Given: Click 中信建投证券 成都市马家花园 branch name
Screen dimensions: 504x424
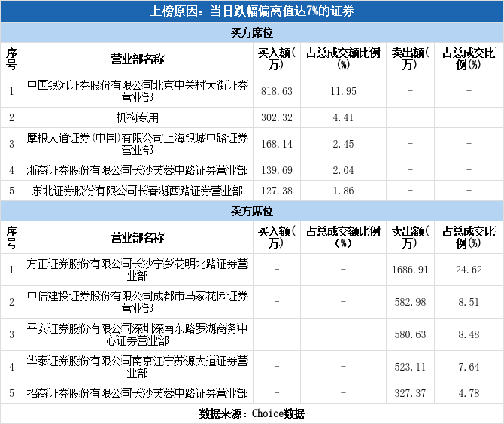Looking at the screenshot, I should (x=138, y=303).
